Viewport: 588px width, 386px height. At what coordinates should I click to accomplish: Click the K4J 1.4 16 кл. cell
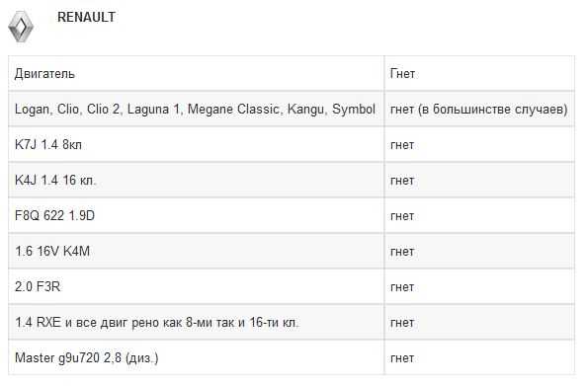click(x=196, y=180)
